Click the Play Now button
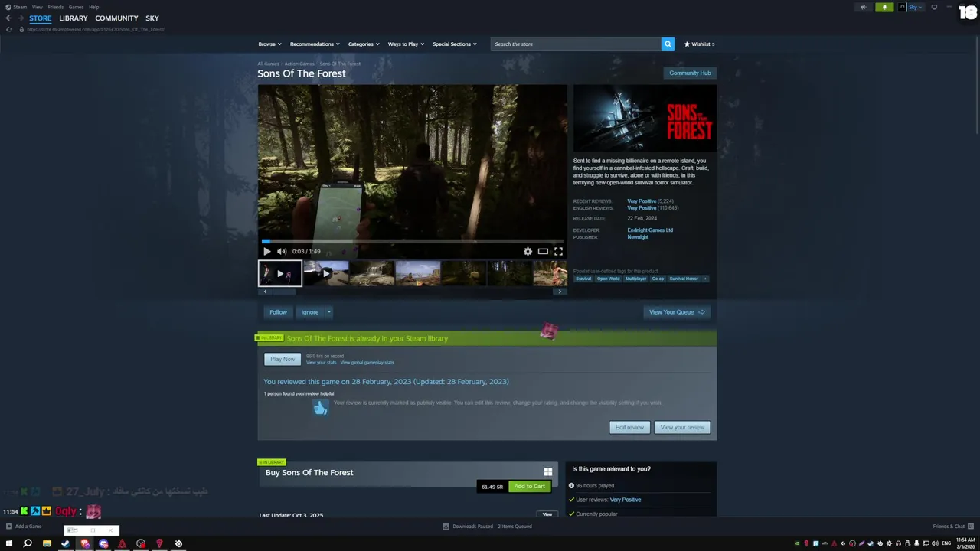This screenshot has height=551, width=980. (283, 359)
